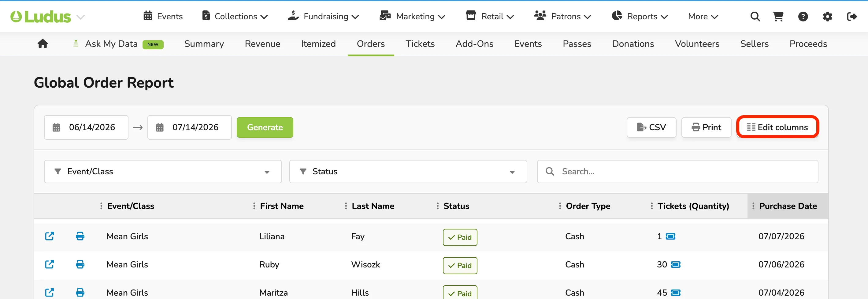Expand the Ludus organization switcher chevron
This screenshot has width=868, height=299.
click(80, 17)
